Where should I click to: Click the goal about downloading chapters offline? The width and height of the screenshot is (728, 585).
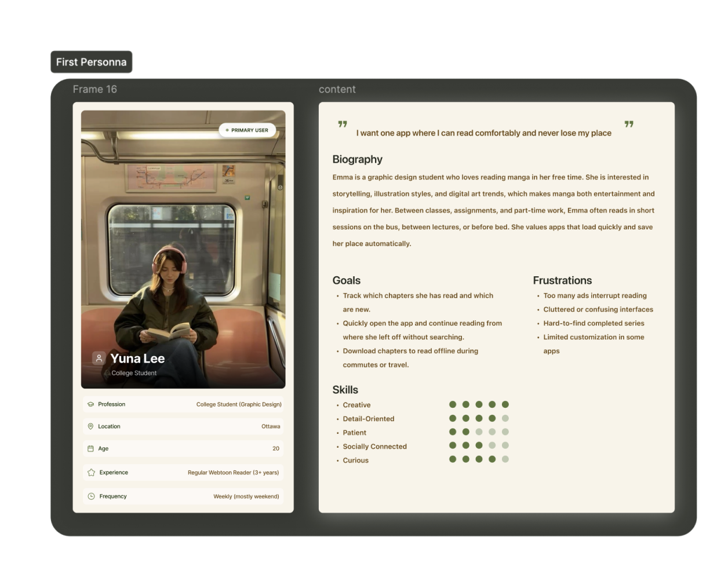[410, 358]
